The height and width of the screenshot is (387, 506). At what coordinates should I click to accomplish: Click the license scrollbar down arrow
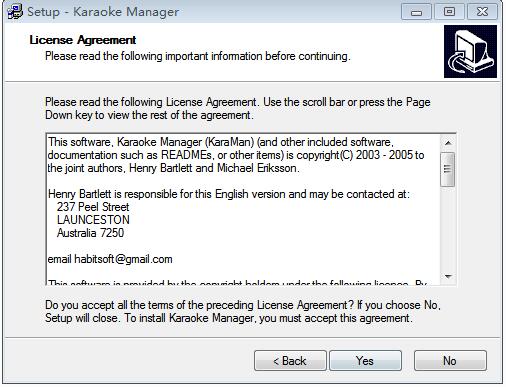click(448, 276)
